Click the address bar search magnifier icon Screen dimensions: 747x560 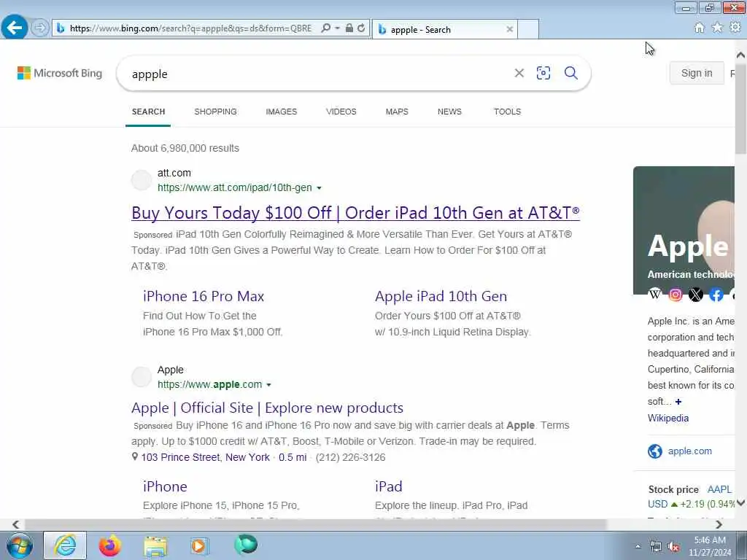click(326, 28)
